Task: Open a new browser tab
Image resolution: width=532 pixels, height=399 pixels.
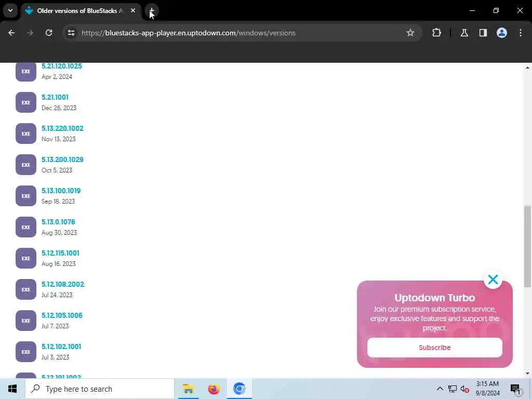Action: (152, 11)
